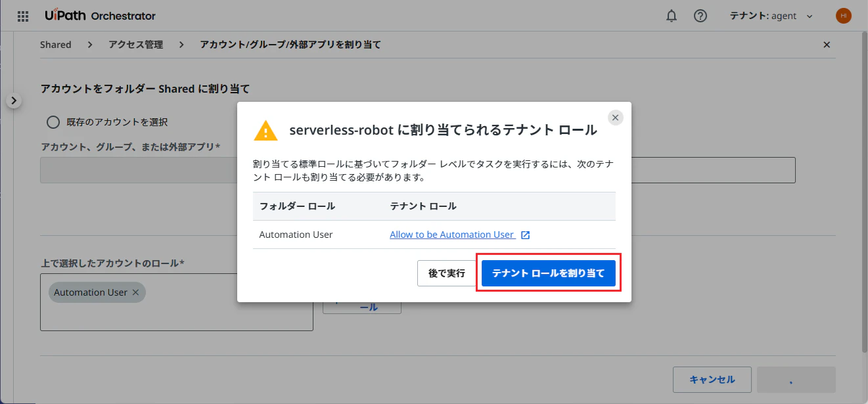Close the tenant role dialog
Image resolution: width=868 pixels, height=404 pixels.
click(615, 118)
